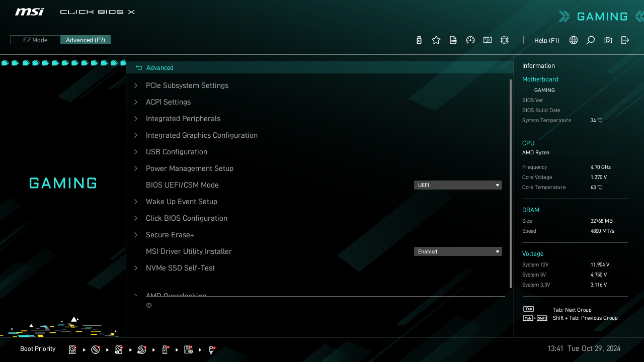Select first hard drive in Boot Priority
Image resolution: width=644 pixels, height=362 pixels.
(72, 349)
